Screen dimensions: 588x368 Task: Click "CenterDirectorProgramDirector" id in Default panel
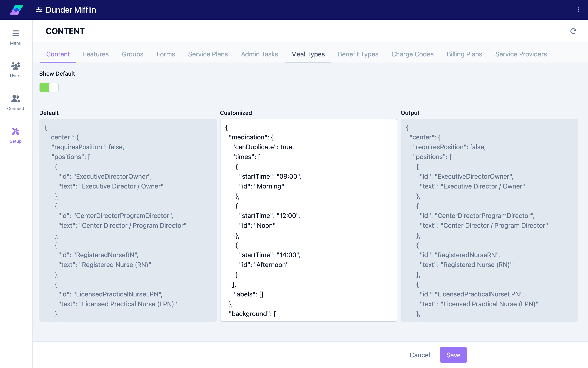click(123, 216)
